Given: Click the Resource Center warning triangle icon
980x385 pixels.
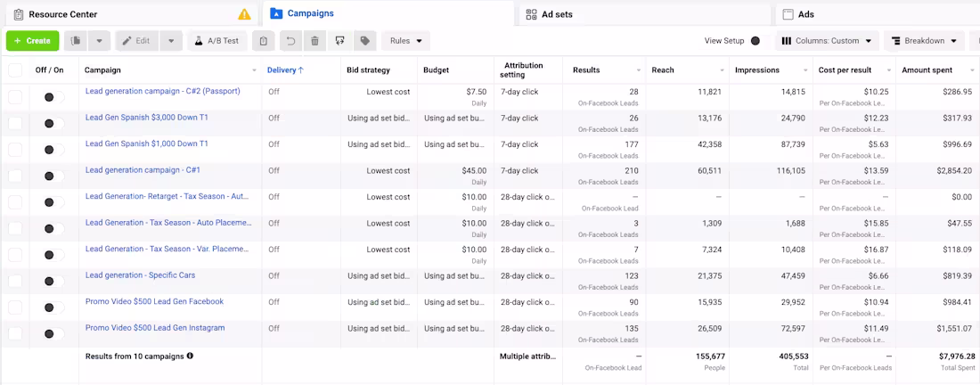Looking at the screenshot, I should [x=244, y=14].
